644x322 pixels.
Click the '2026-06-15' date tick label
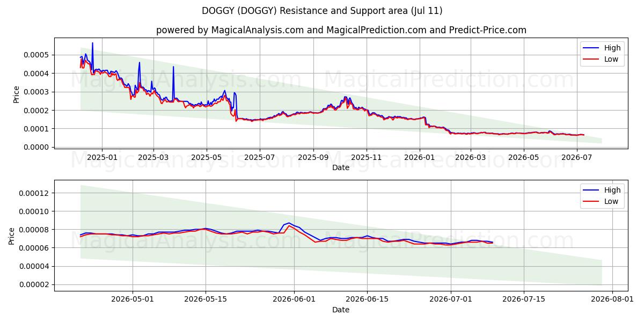coord(367,299)
